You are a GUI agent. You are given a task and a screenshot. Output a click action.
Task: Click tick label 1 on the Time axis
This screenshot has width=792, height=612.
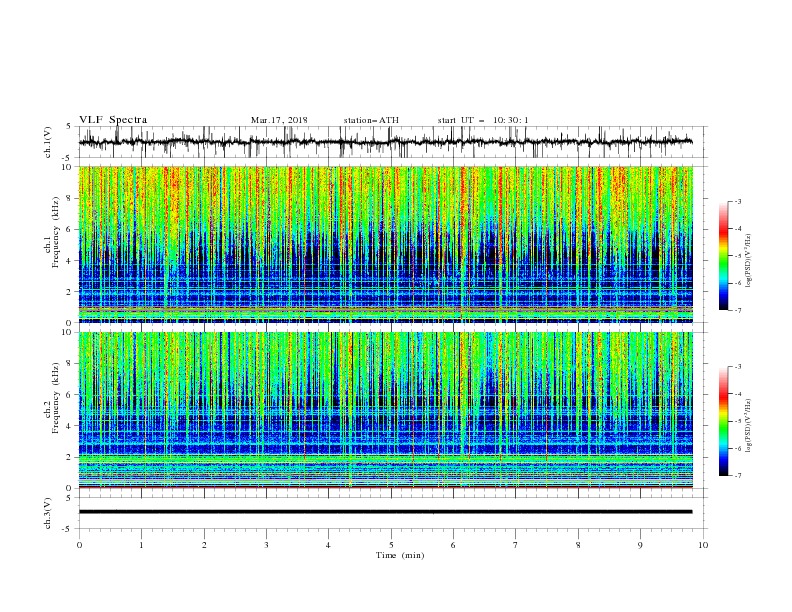141,545
